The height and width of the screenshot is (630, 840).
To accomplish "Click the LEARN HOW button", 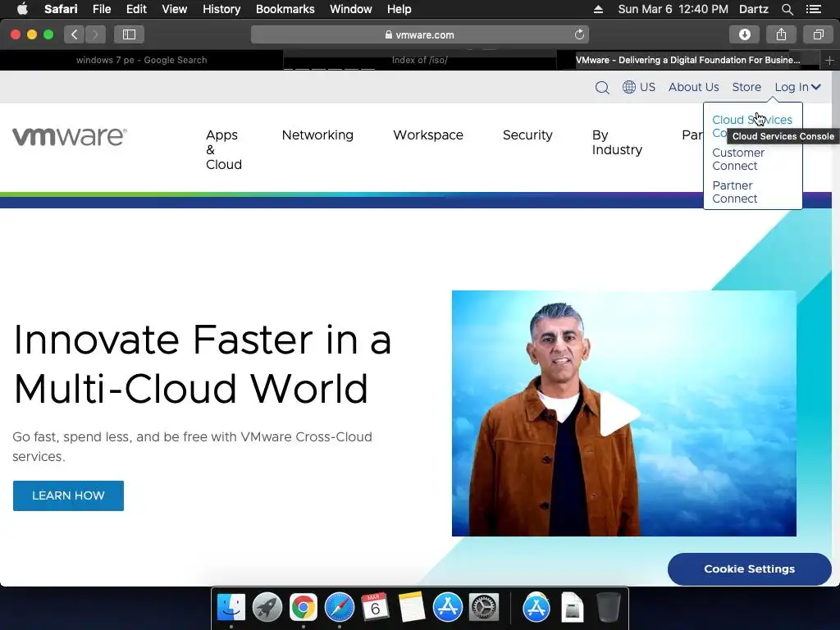I will (69, 495).
